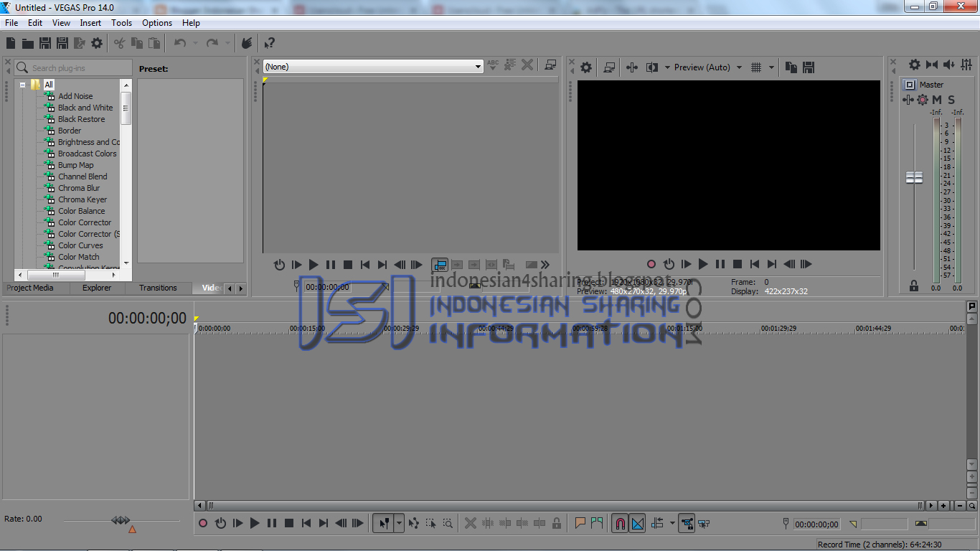Open the Tools menu
The width and height of the screenshot is (980, 551).
point(121,23)
